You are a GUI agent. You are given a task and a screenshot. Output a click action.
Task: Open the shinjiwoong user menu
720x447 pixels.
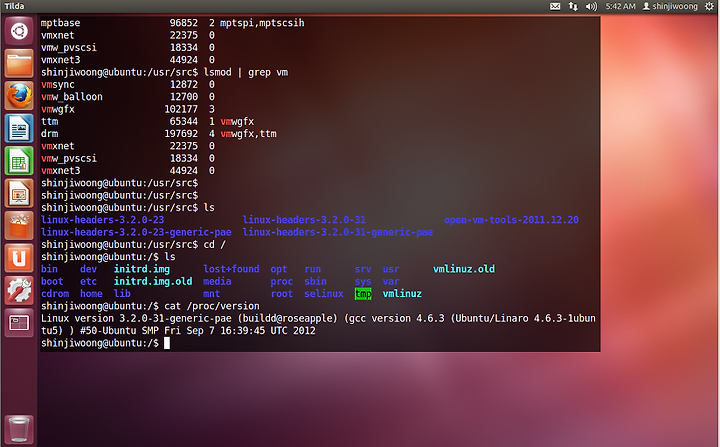[x=670, y=6]
